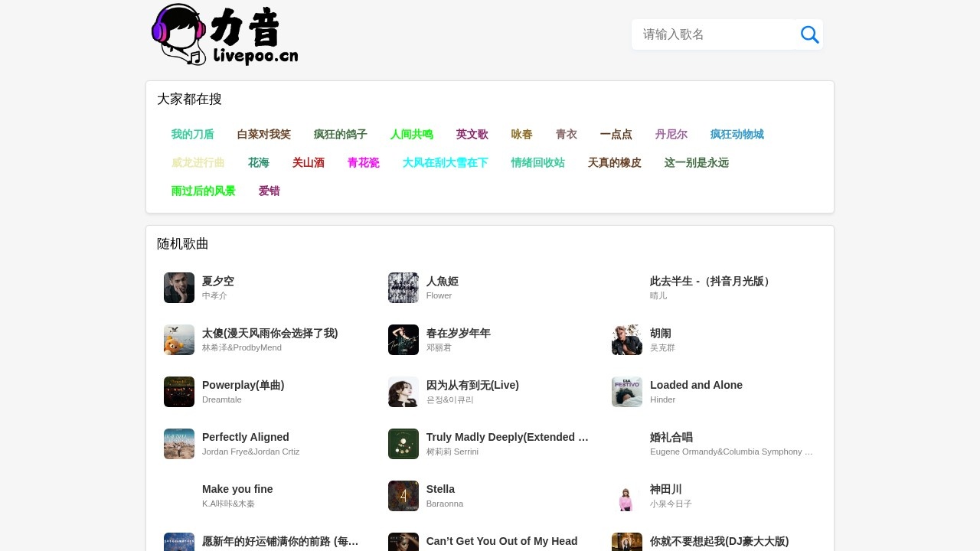This screenshot has width=980, height=551.
Task: Click the magnifying glass search icon
Action: [809, 34]
